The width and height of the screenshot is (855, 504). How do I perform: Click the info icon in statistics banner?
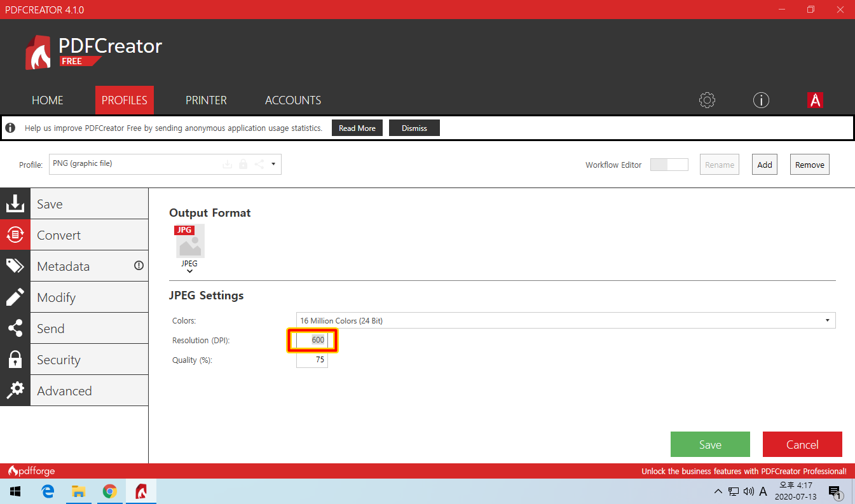(10, 128)
